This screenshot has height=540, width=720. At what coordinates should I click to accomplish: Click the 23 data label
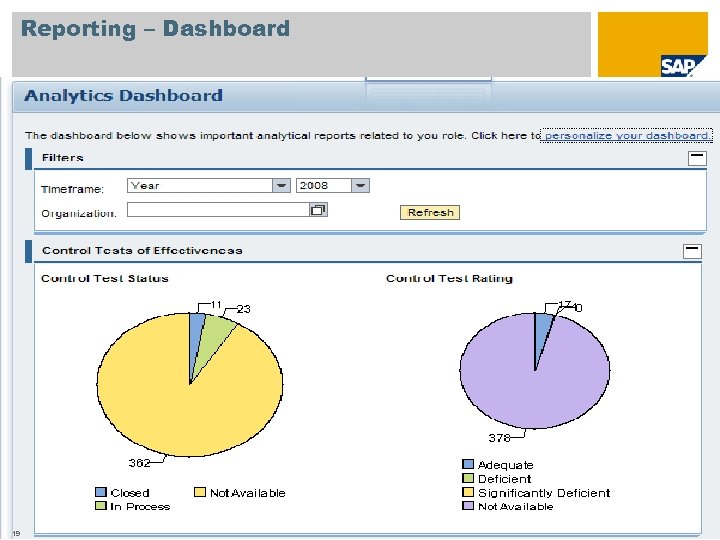click(x=244, y=309)
